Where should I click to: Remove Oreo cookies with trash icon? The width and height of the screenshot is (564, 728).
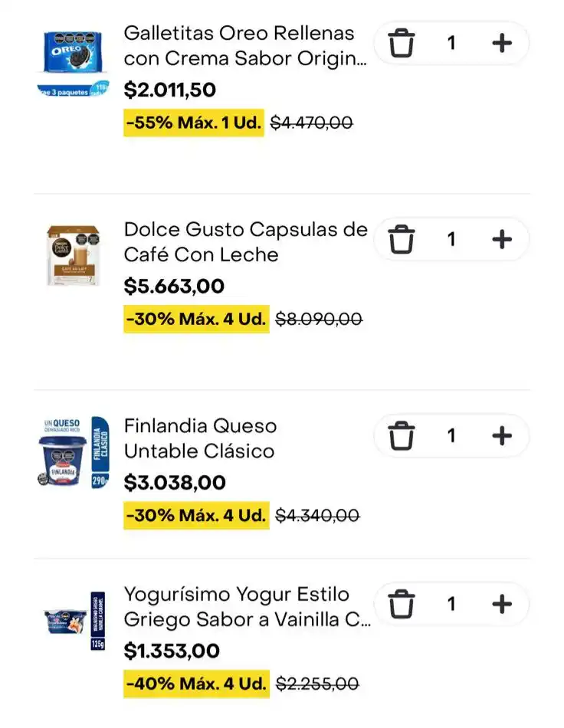point(401,43)
